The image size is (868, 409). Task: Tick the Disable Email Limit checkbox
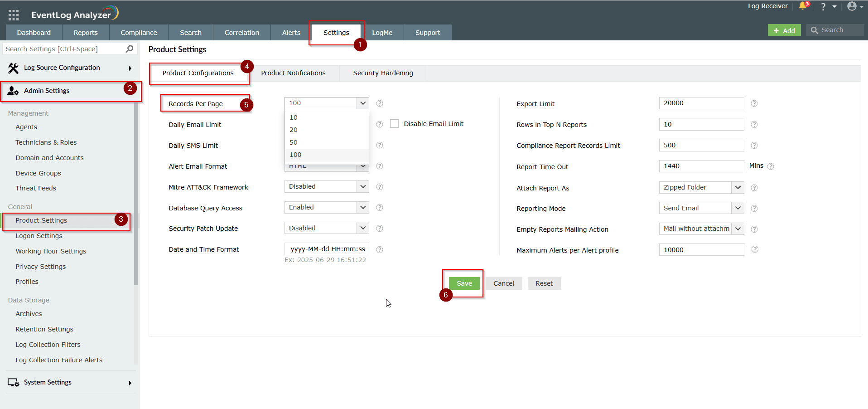(x=395, y=124)
